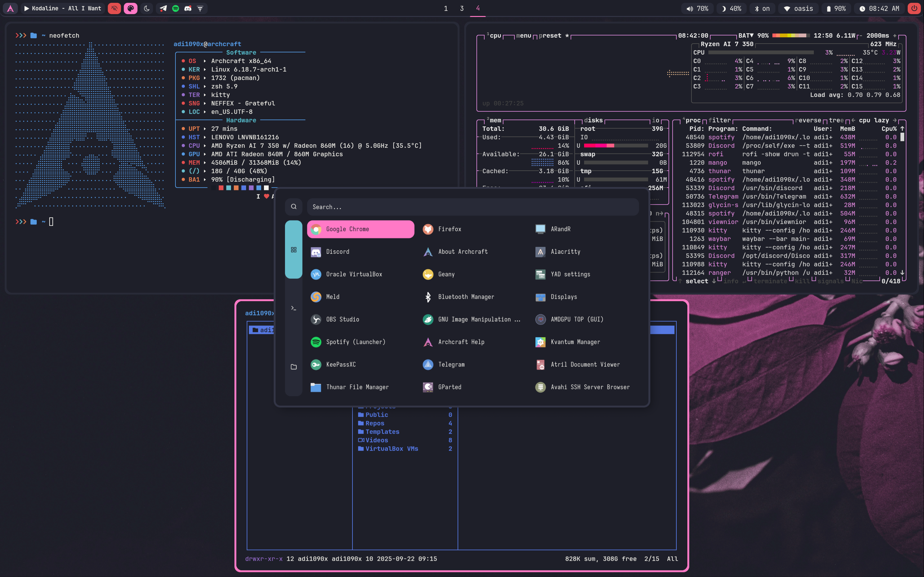Open KeePassXC password manager

tap(341, 364)
